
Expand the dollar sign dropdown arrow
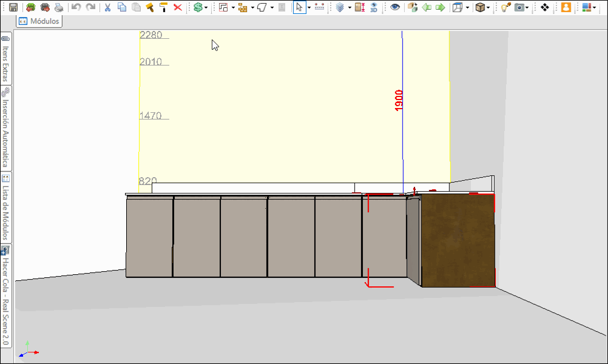206,7
